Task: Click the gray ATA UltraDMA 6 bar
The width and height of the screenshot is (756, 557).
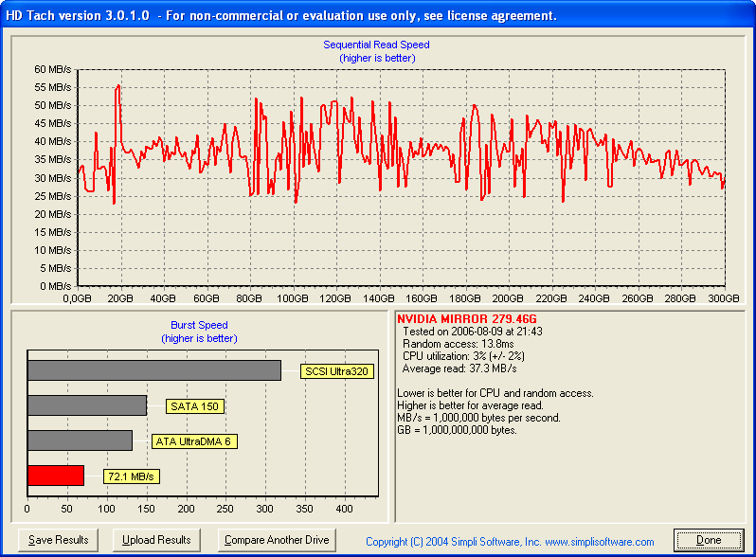Action: [80, 440]
